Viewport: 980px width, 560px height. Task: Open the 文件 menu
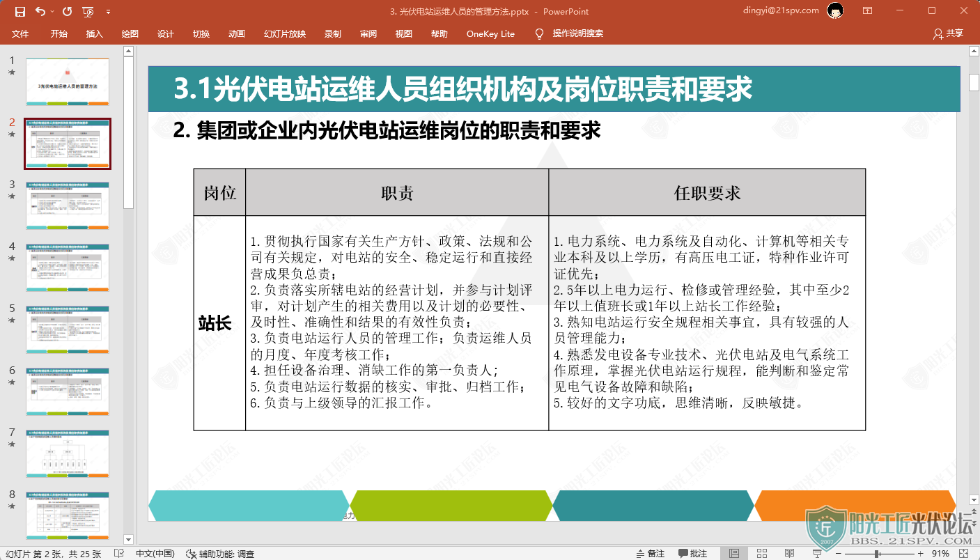[20, 33]
